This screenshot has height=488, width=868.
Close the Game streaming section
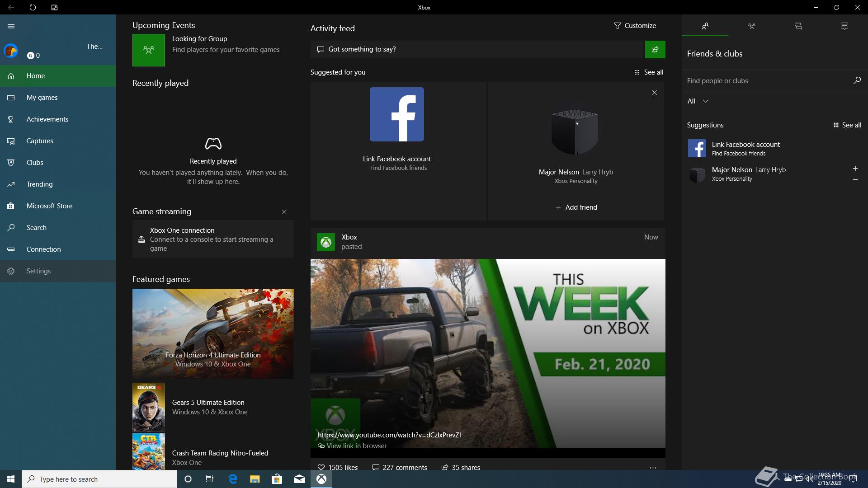pos(284,212)
